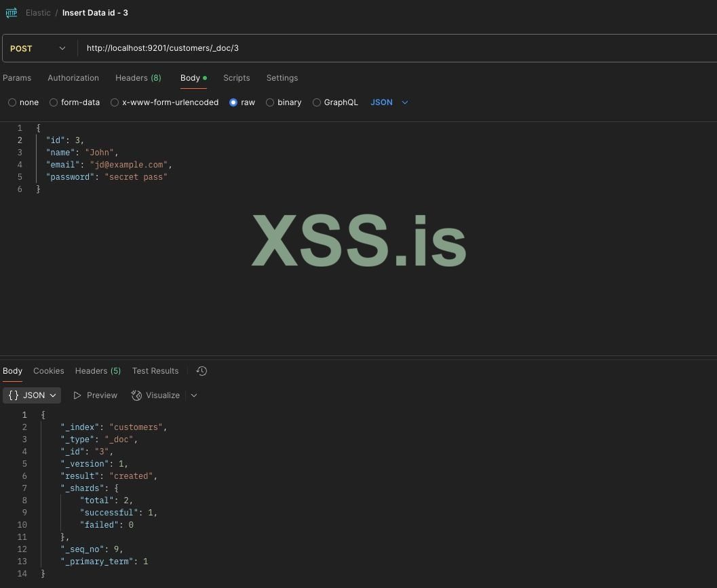The height and width of the screenshot is (588, 717).
Task: Click the "_id": "3" response line
Action: pyautogui.click(x=87, y=452)
